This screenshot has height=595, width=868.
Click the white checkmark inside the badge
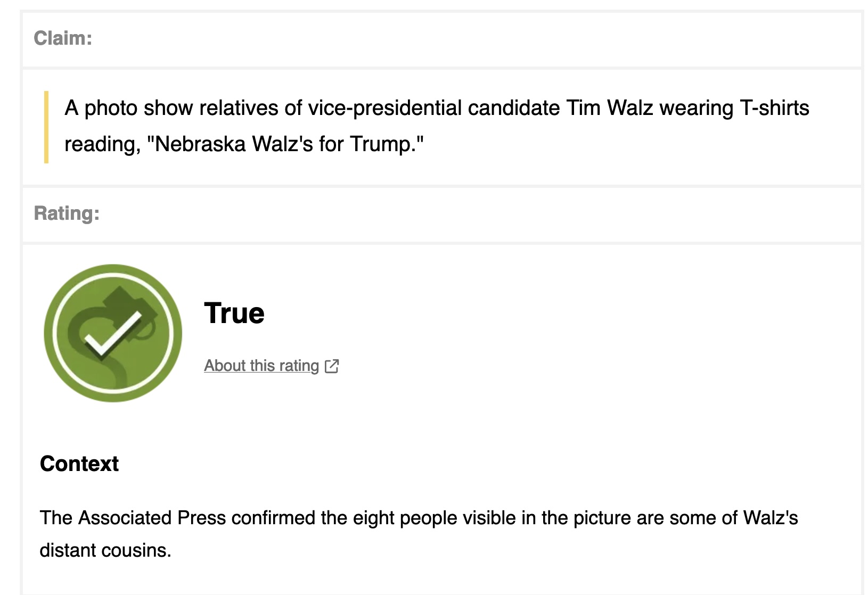113,333
